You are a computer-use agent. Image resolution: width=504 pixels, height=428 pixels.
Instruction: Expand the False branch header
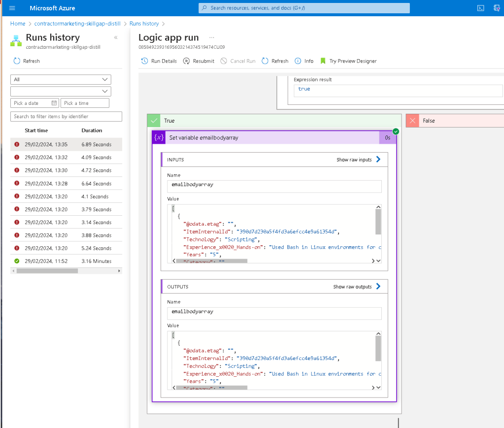pos(455,121)
